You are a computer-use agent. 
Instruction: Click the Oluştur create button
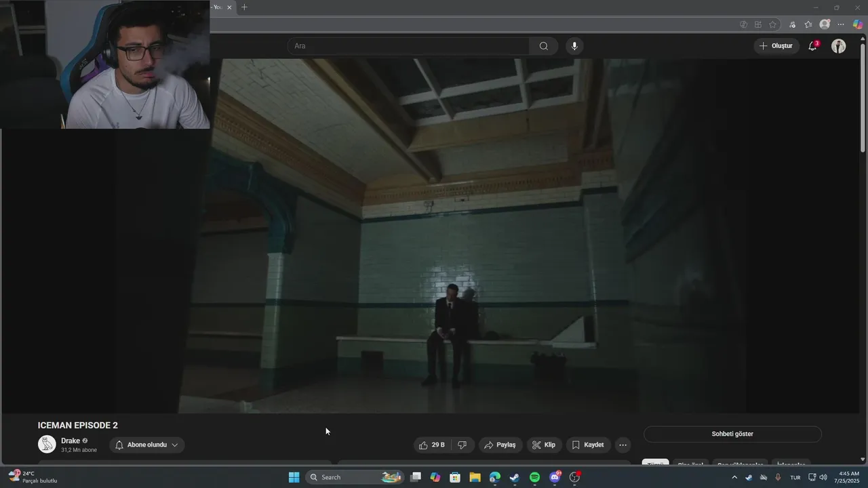point(776,46)
